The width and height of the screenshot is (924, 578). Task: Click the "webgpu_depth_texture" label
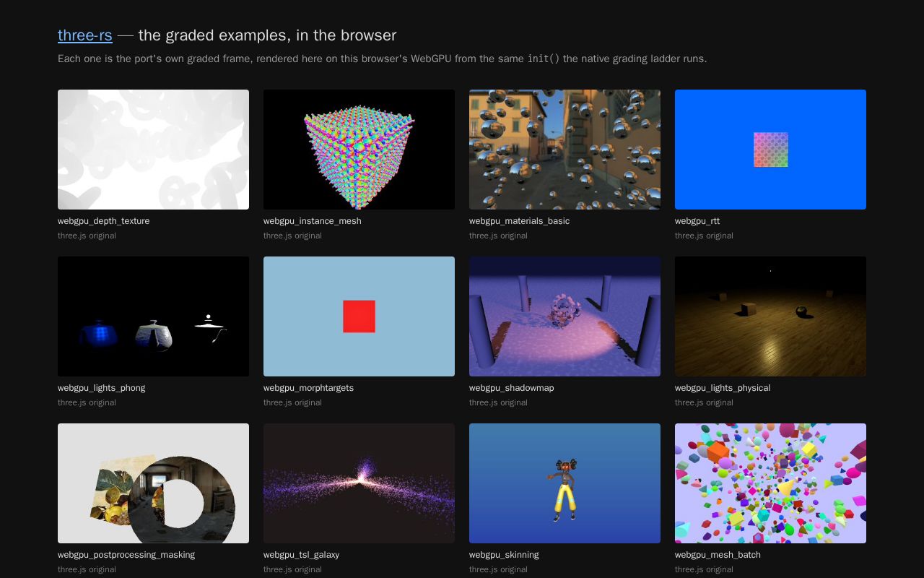point(104,221)
